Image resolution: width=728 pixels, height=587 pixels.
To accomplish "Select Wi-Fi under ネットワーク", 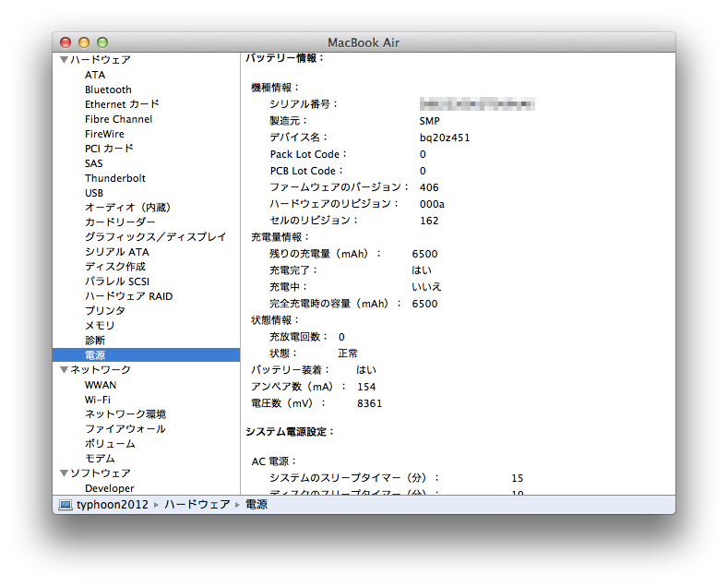I will [x=98, y=400].
